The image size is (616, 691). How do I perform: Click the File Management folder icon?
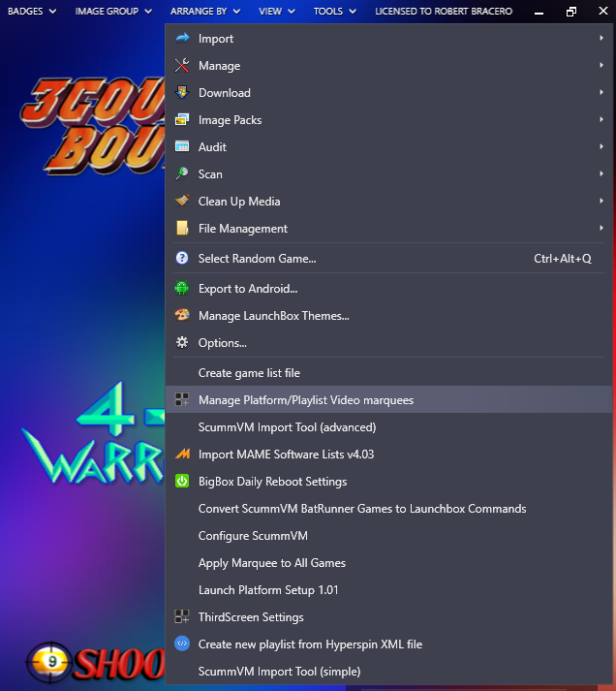tap(182, 229)
